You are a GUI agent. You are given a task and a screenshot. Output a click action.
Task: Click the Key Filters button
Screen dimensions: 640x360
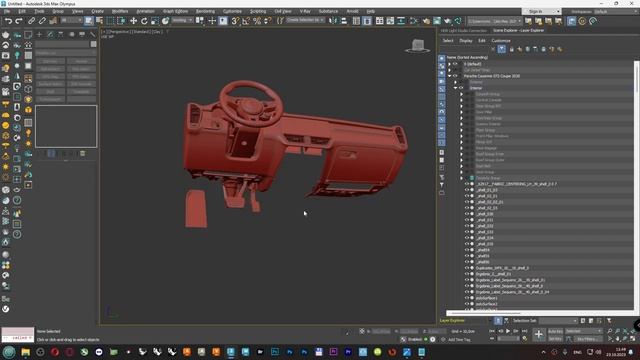pos(587,339)
